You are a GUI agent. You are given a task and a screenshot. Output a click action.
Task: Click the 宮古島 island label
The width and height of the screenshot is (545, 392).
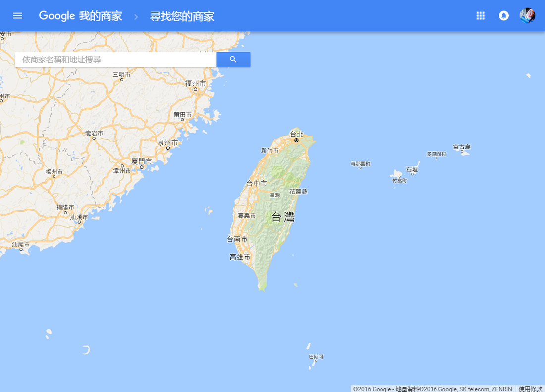(x=462, y=147)
